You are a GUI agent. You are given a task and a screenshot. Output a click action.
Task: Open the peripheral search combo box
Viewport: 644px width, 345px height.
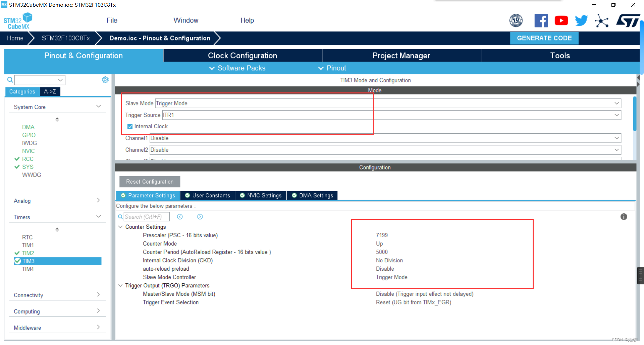pos(40,80)
